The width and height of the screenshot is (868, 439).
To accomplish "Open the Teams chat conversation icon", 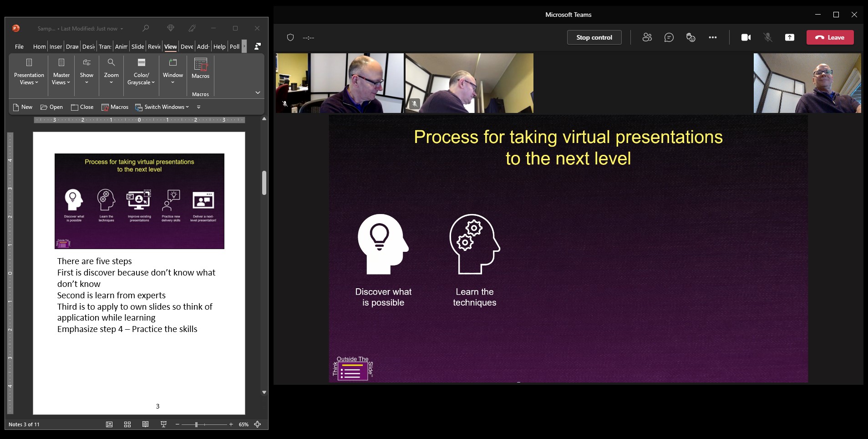I will (x=669, y=37).
